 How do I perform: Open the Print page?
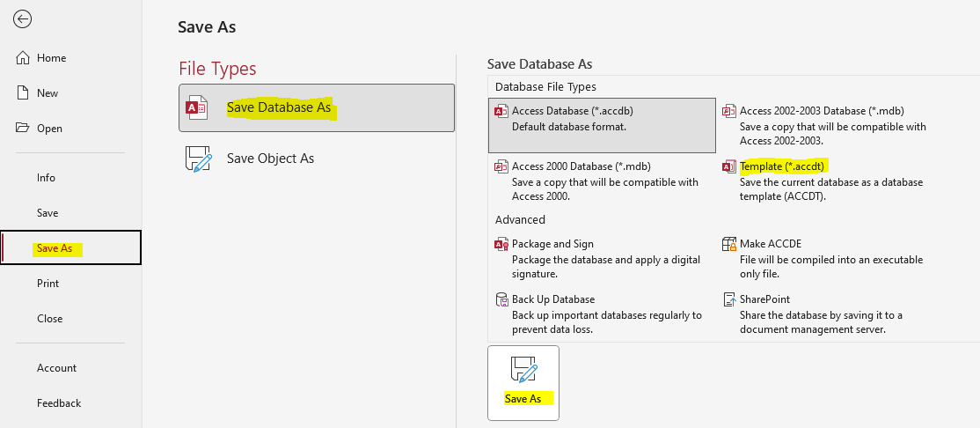[70, 284]
